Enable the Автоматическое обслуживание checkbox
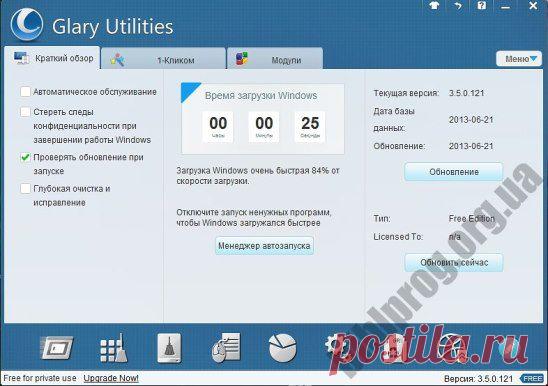Image resolution: width=548 pixels, height=386 pixels. (25, 92)
